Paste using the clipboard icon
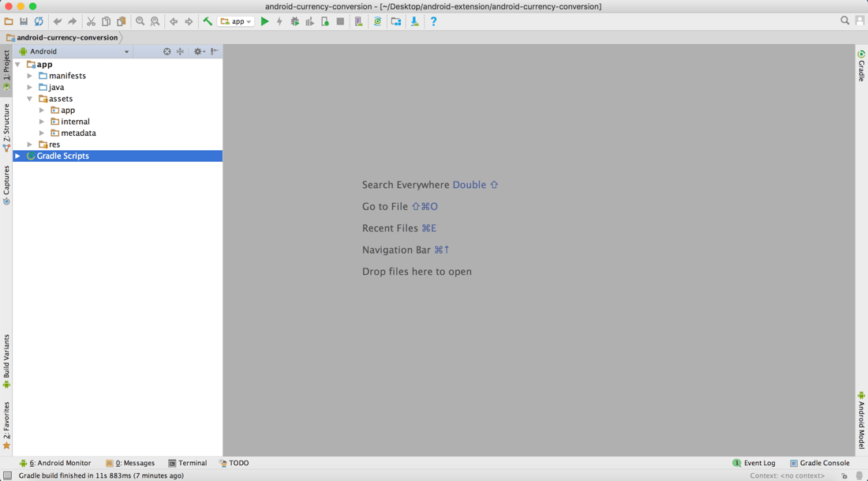The image size is (868, 481). click(121, 21)
